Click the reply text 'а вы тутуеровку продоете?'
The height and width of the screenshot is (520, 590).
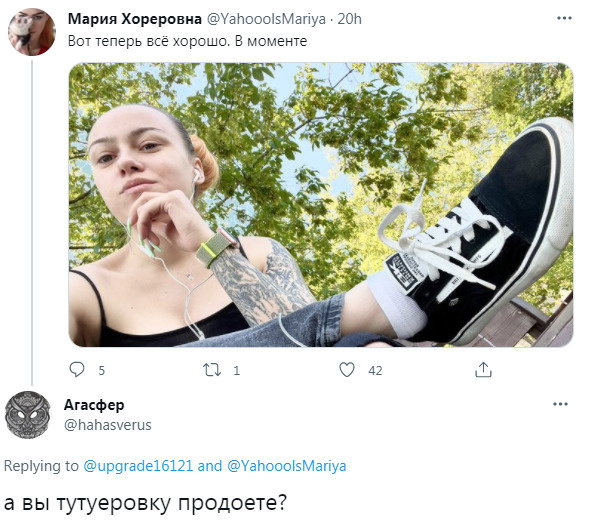tap(146, 502)
